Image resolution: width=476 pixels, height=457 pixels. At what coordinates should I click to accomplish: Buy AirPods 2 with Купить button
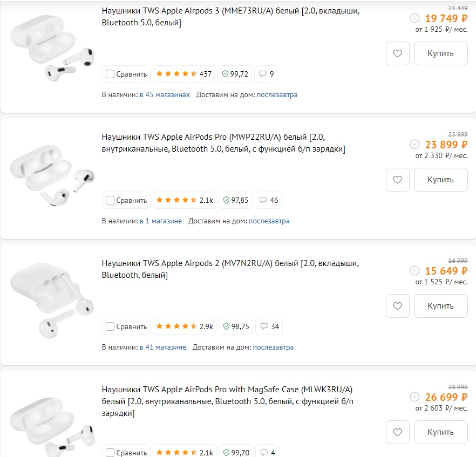[x=440, y=306]
